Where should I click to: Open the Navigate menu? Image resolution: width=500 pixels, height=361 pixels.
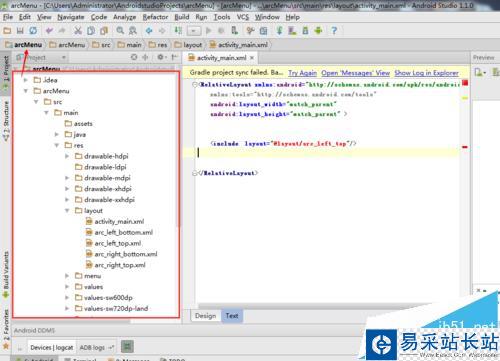(70, 17)
